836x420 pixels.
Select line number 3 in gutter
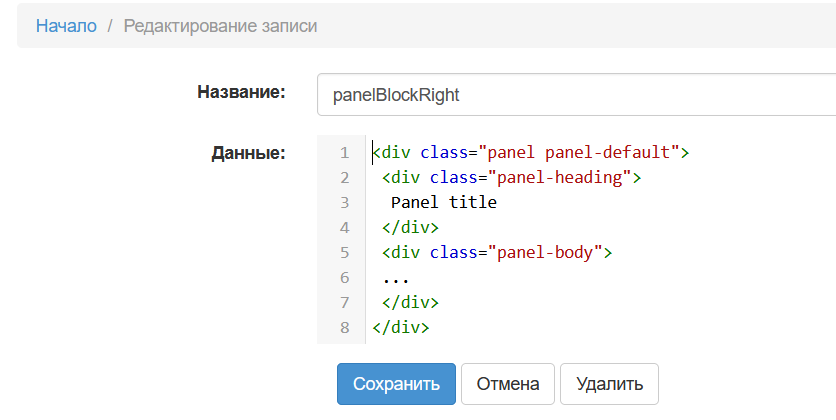pyautogui.click(x=345, y=203)
